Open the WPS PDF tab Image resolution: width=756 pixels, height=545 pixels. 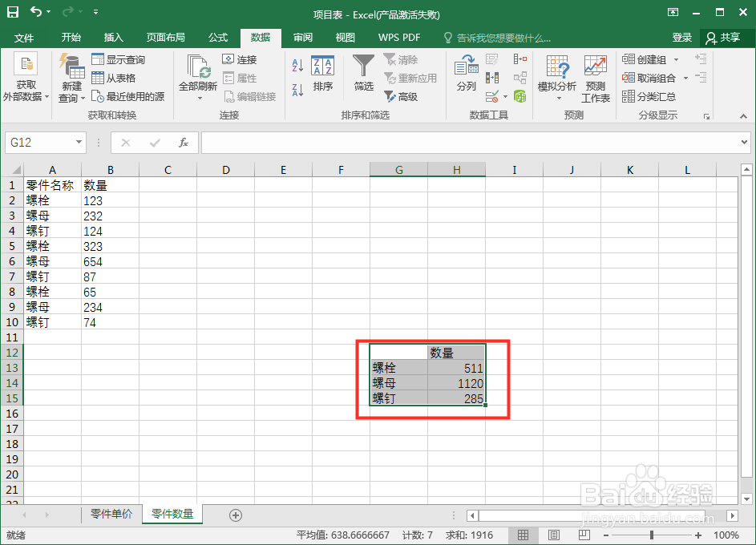coord(399,38)
